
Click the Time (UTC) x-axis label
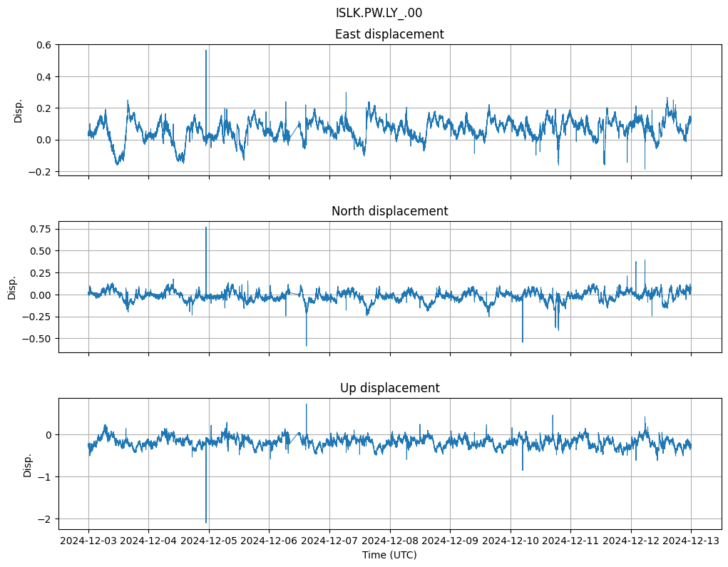pos(389,555)
